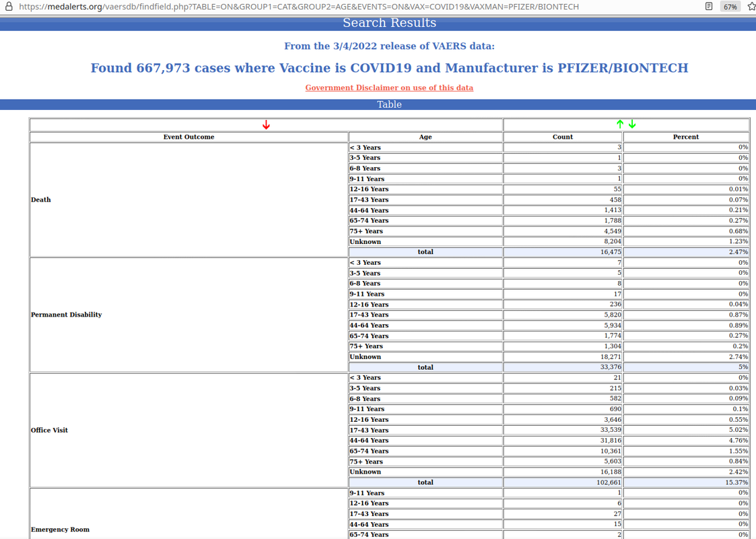The width and height of the screenshot is (756, 539).
Task: Click the Event Outcome column header
Action: [188, 137]
